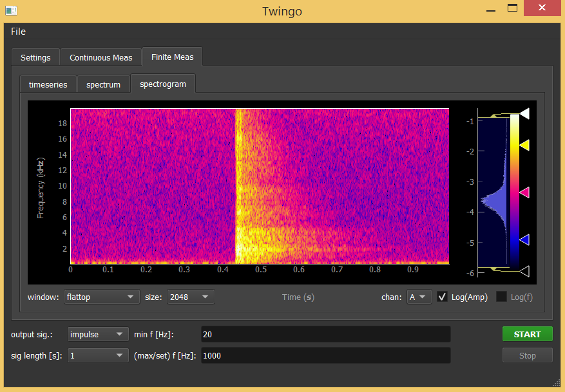Click the 0.5 tick on time axis
Image resolution: width=565 pixels, height=392 pixels.
(261, 269)
